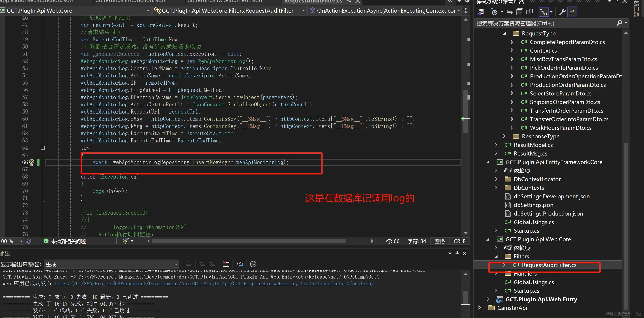Toggle the preview selected items button

[x=572, y=12]
